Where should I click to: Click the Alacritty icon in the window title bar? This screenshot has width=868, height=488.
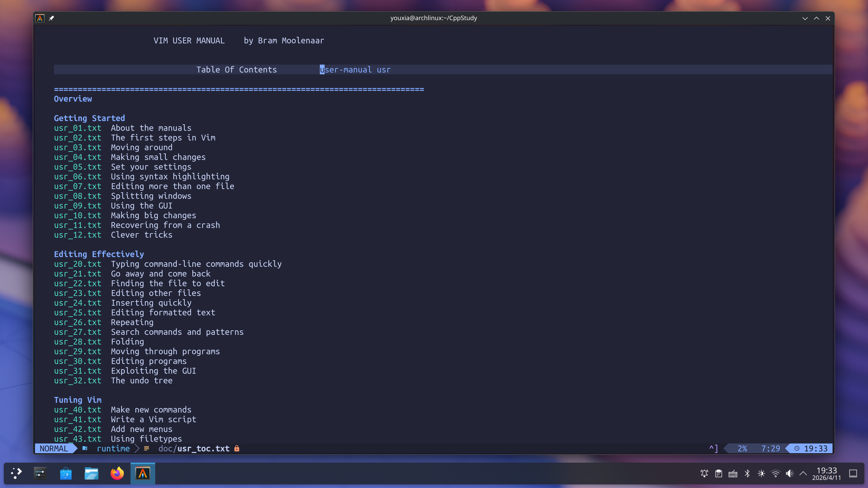click(x=40, y=18)
